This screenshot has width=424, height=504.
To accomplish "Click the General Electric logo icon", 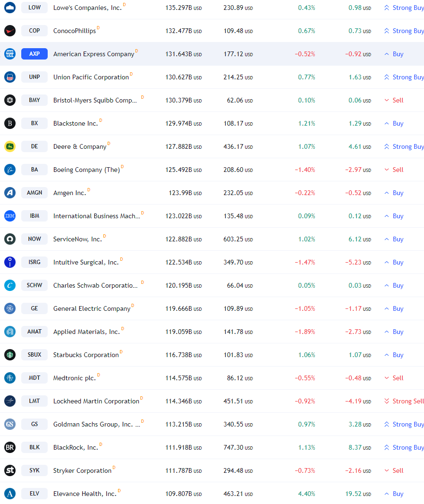I will pyautogui.click(x=10, y=308).
